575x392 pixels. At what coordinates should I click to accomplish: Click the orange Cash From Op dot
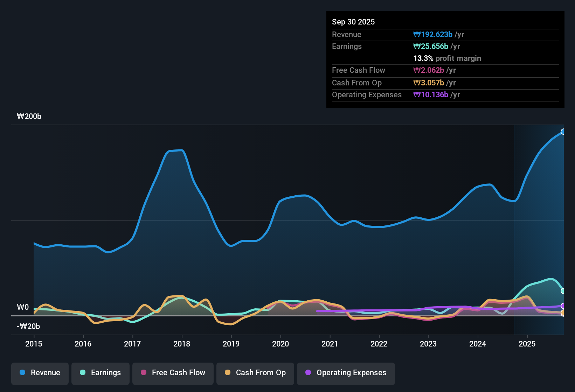click(x=228, y=373)
